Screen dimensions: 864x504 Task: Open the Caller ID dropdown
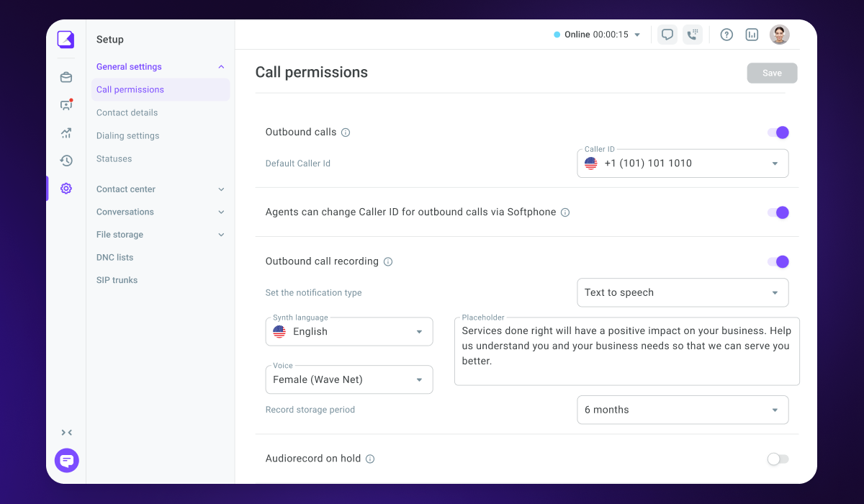(683, 163)
